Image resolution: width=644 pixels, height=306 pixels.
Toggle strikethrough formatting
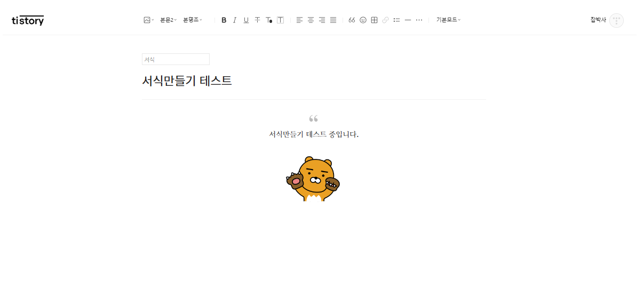coord(257,20)
